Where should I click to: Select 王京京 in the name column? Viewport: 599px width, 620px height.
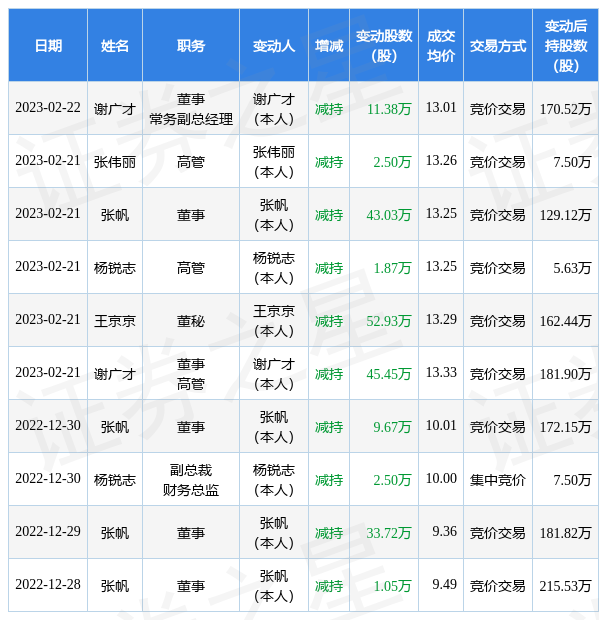coord(115,321)
